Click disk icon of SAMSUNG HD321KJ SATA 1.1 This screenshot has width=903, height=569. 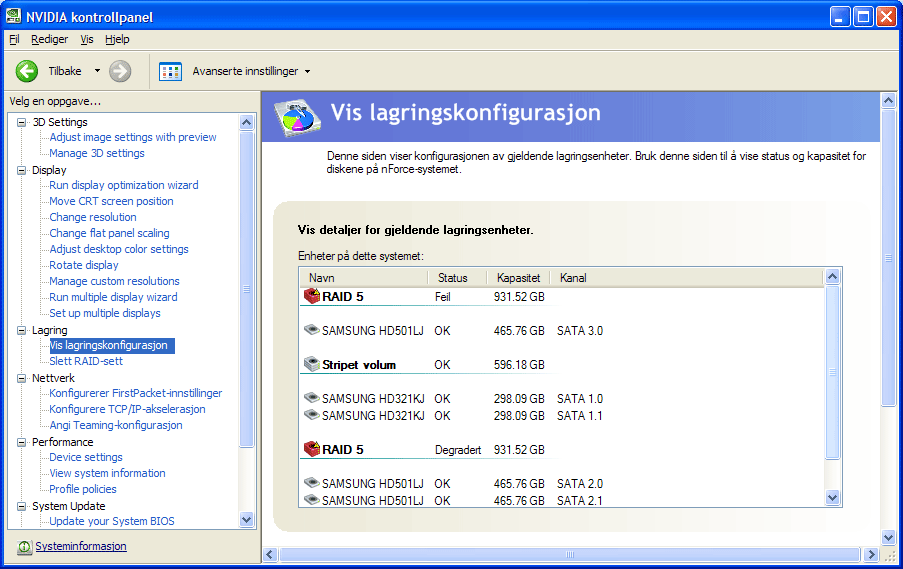coord(312,414)
